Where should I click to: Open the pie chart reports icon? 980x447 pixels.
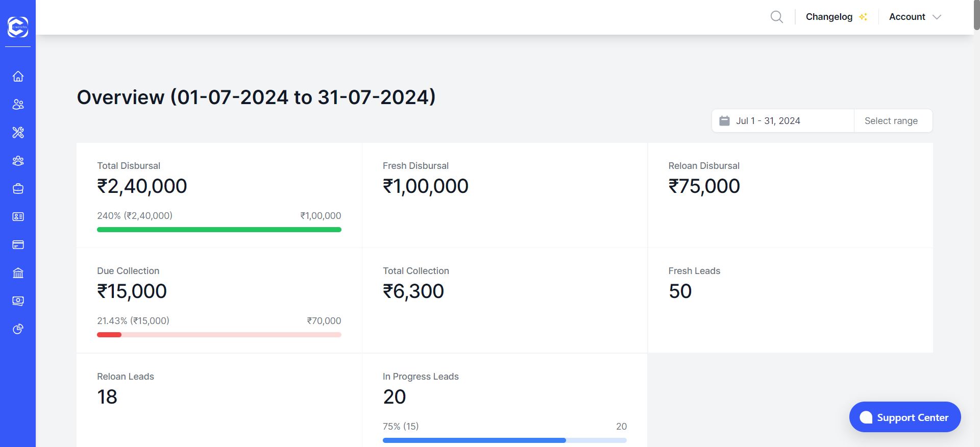pyautogui.click(x=18, y=329)
